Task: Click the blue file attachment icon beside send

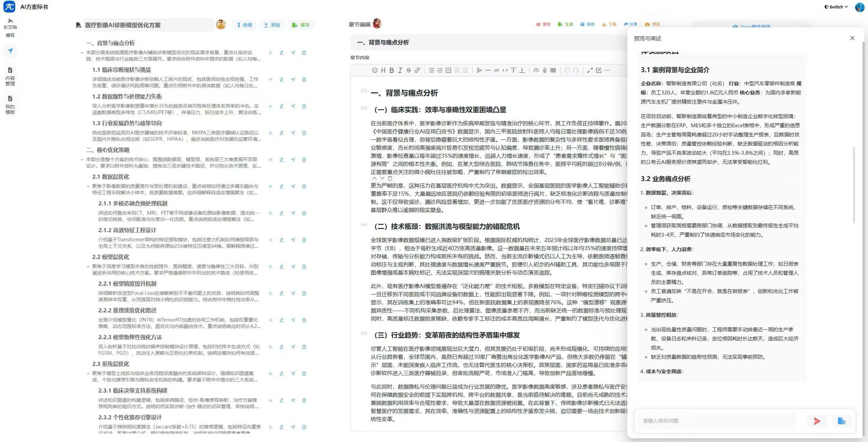Action: [841, 421]
